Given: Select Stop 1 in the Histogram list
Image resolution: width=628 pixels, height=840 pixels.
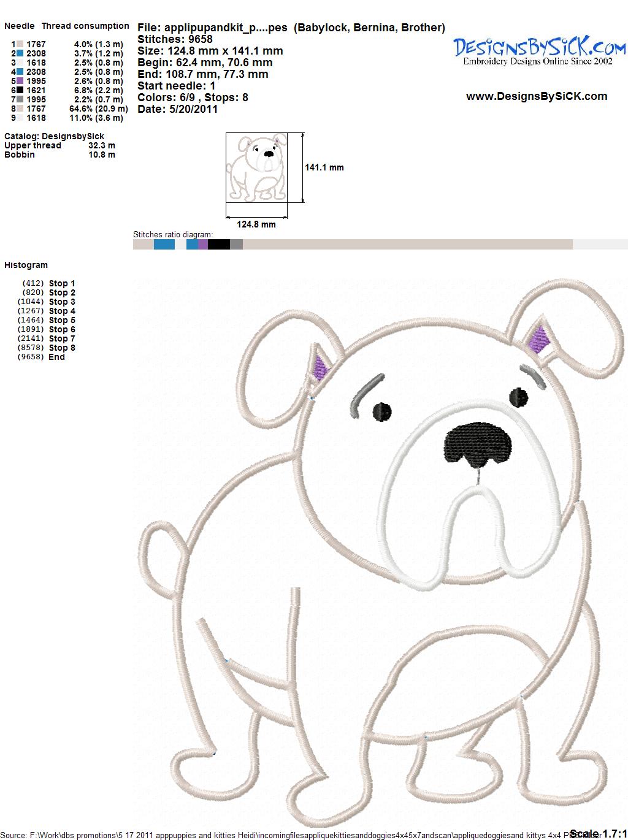Looking at the screenshot, I should coord(61,283).
